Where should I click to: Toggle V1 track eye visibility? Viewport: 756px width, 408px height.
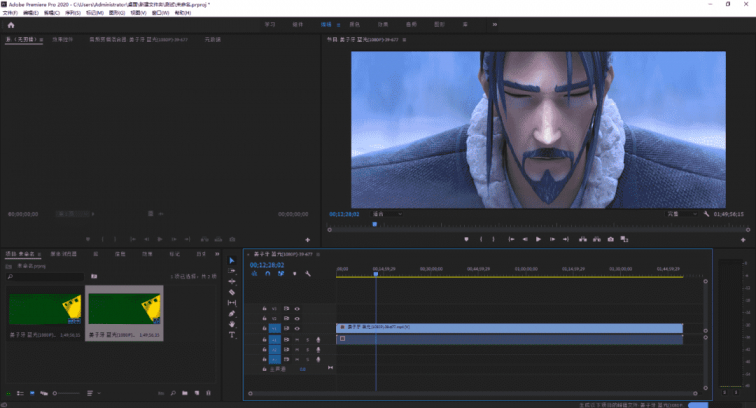point(297,327)
